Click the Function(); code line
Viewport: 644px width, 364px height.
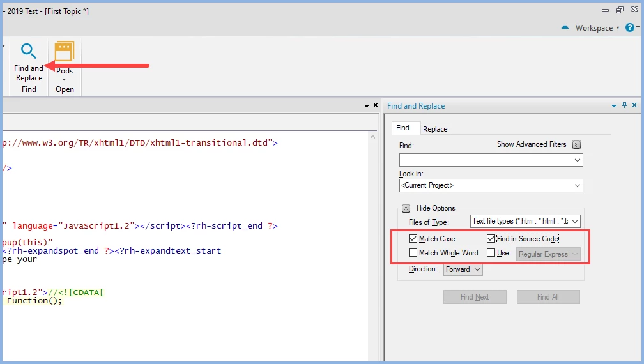(x=34, y=301)
